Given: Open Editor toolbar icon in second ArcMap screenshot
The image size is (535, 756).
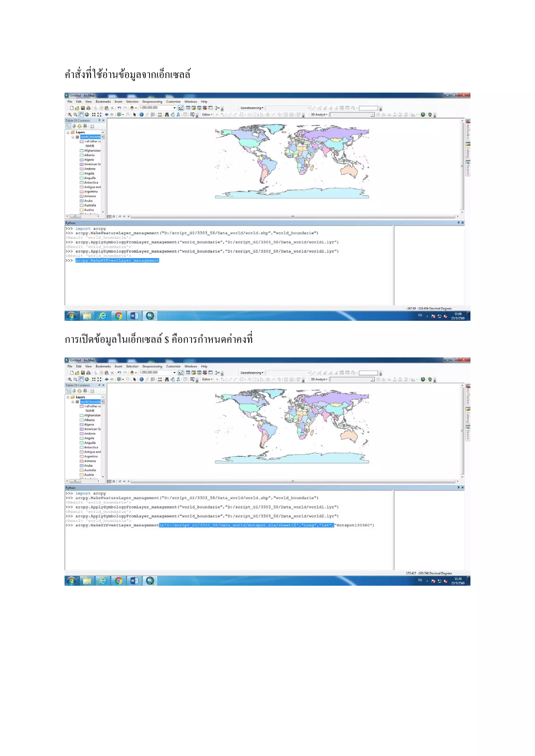Looking at the screenshot, I should [x=181, y=373].
